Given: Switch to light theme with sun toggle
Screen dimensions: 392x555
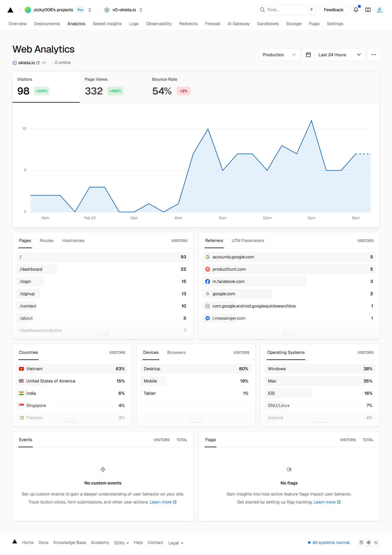Looking at the screenshot, I should [x=369, y=543].
